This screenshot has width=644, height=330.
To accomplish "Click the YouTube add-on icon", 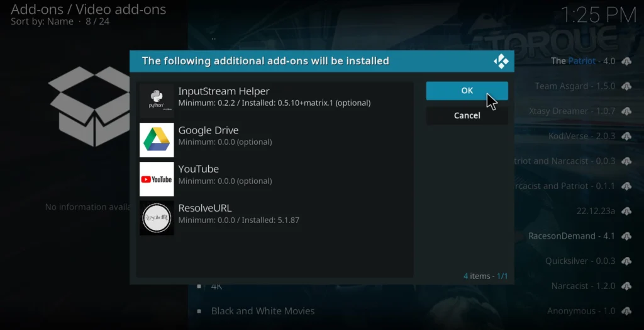I will (x=157, y=179).
